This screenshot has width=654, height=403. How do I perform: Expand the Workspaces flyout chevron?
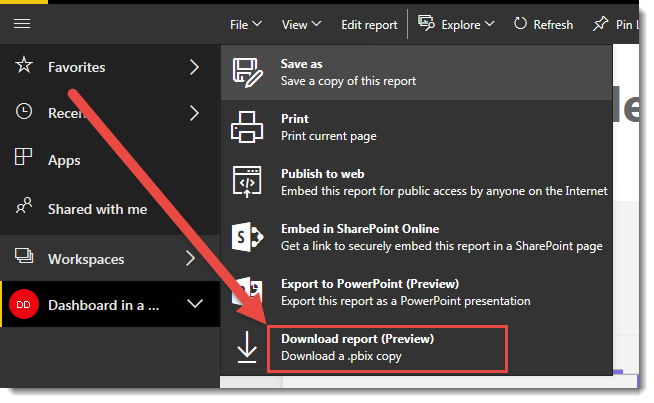pos(191,258)
